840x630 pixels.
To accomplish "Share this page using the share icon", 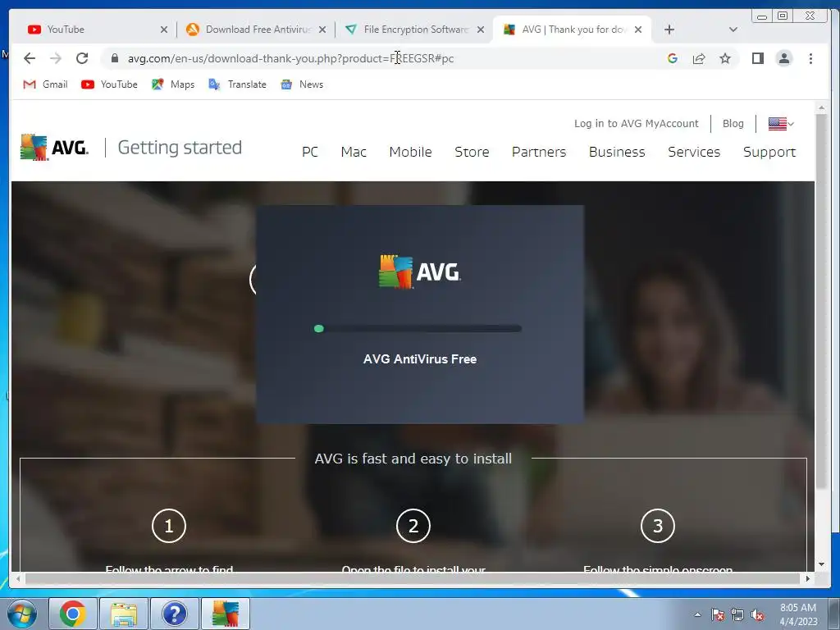I will pos(699,58).
